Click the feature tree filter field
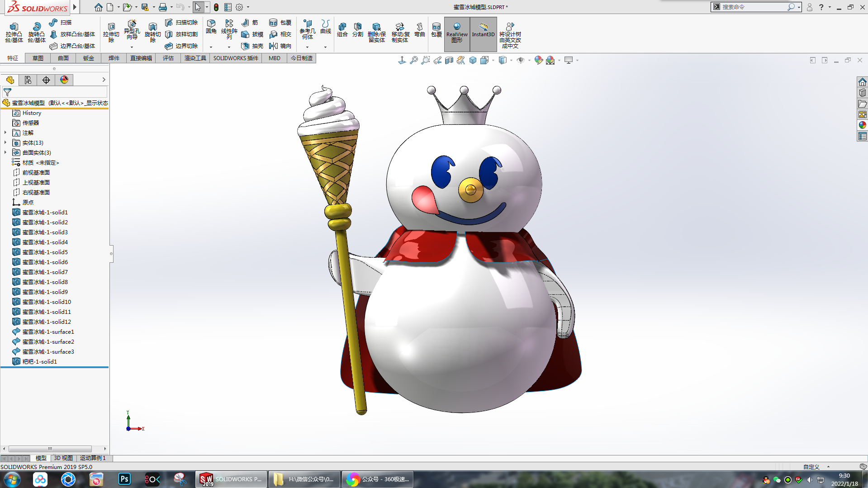The height and width of the screenshot is (488, 868). tap(54, 92)
